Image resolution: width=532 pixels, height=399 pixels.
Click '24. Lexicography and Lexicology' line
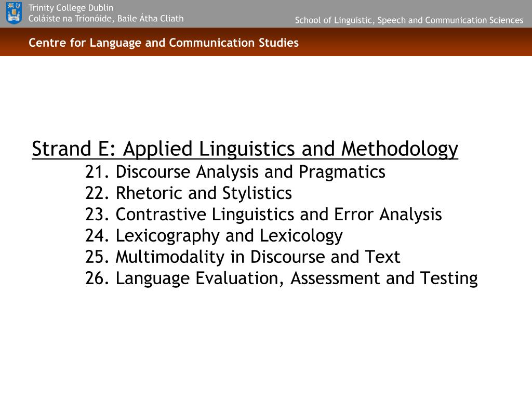(x=214, y=236)
